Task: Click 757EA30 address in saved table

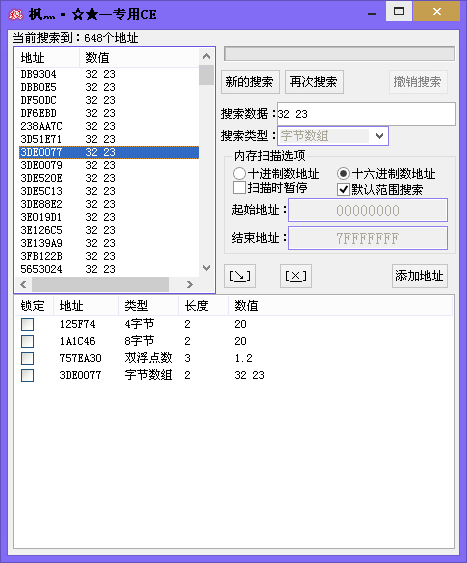Action: 80,358
